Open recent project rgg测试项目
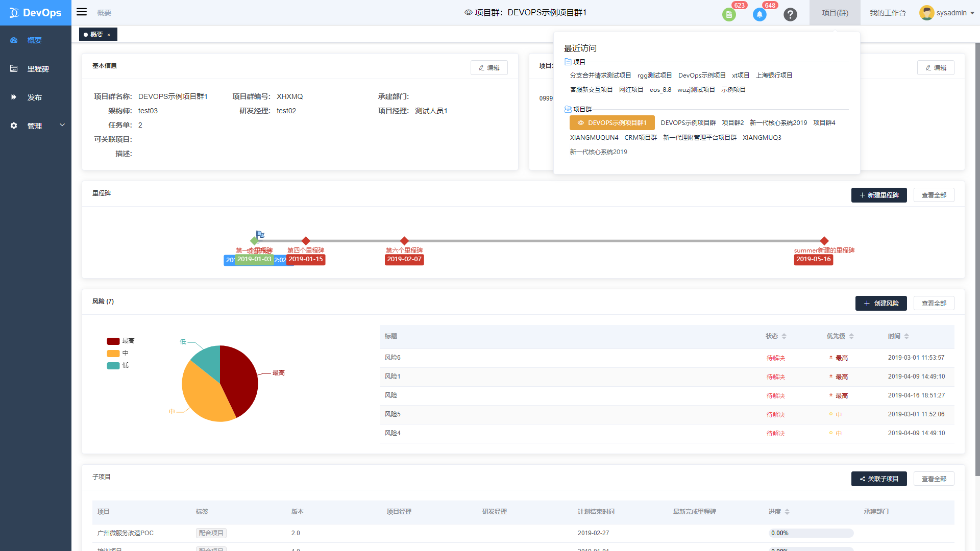 (654, 76)
